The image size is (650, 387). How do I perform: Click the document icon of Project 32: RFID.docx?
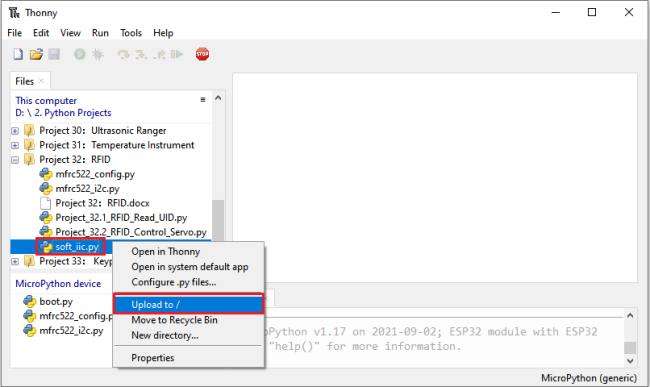click(46, 203)
